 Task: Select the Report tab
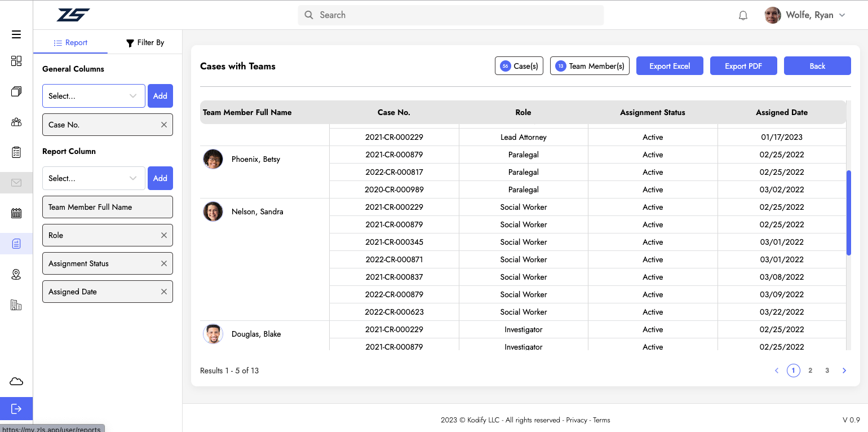[70, 42]
